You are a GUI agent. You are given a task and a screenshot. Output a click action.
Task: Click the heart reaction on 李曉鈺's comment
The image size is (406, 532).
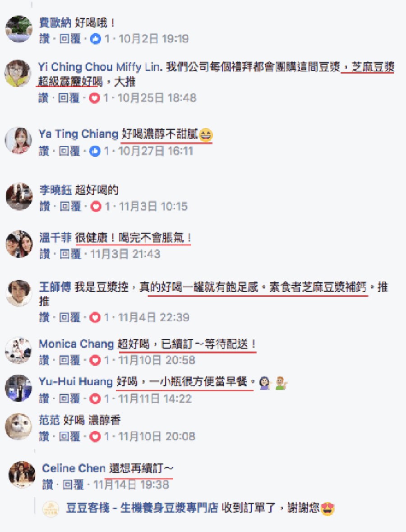[x=96, y=206]
